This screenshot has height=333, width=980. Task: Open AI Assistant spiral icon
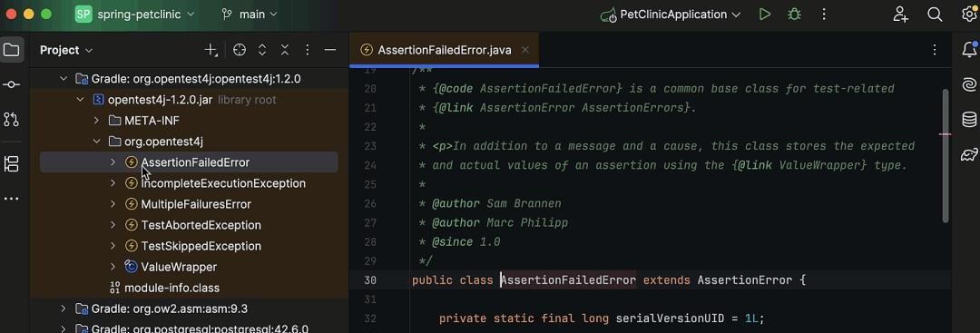coord(969,84)
